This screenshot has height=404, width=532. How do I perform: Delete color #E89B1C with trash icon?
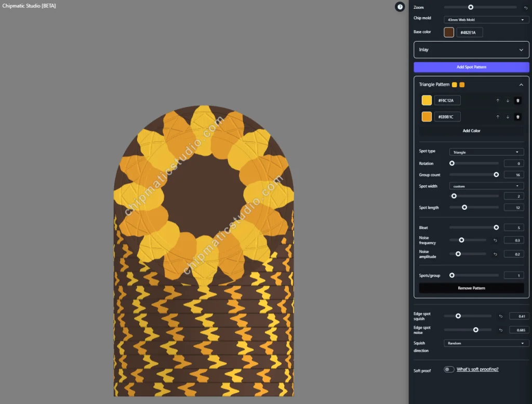point(518,117)
